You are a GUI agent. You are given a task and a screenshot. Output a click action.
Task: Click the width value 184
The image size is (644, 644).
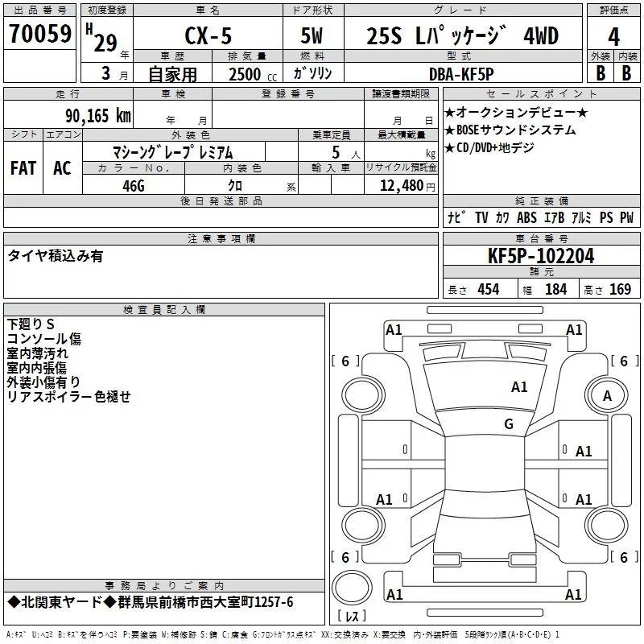click(x=555, y=289)
